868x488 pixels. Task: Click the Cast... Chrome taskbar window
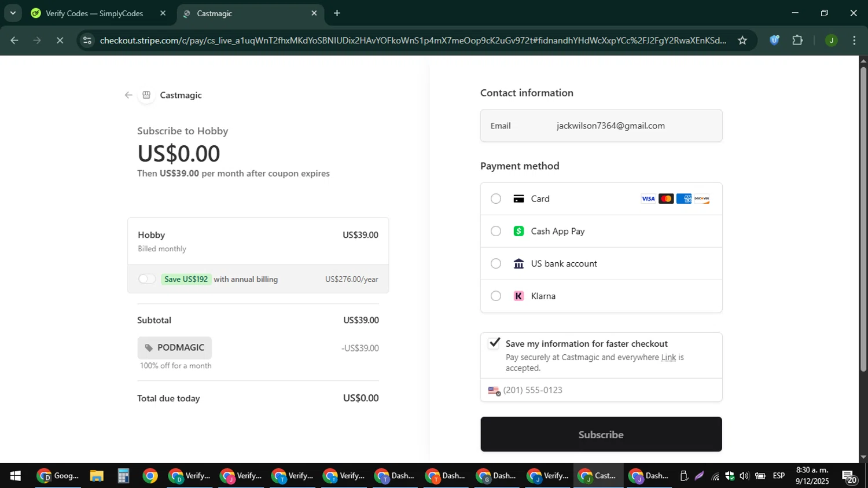click(598, 476)
